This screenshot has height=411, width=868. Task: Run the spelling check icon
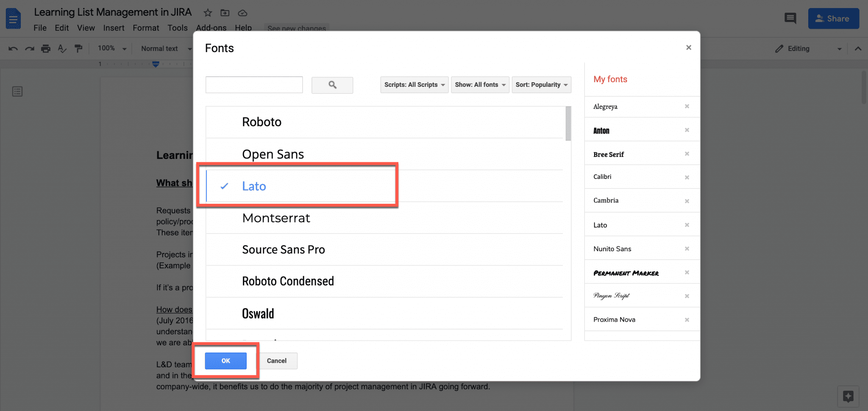pos(62,48)
